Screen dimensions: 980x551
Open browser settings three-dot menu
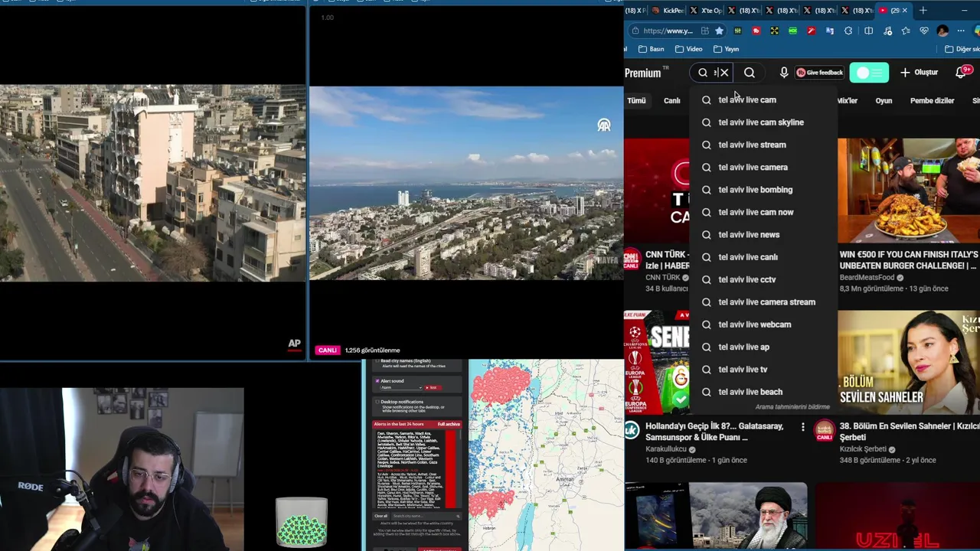pyautogui.click(x=961, y=31)
